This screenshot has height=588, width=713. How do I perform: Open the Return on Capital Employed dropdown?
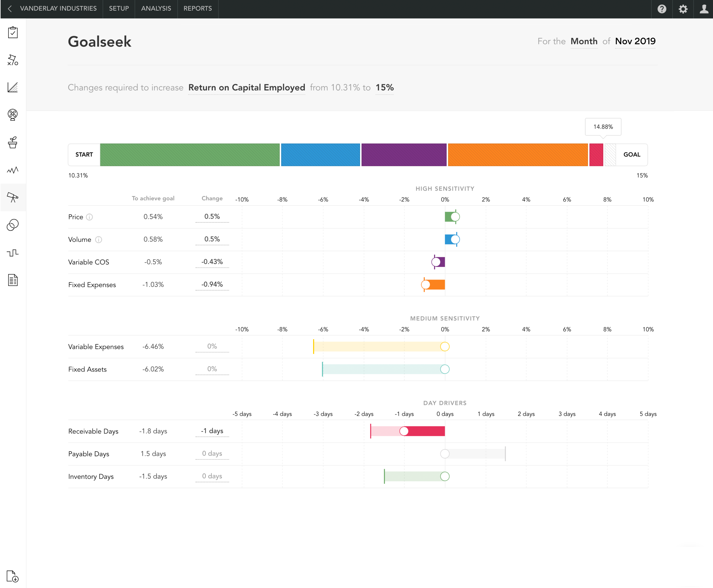coord(247,88)
